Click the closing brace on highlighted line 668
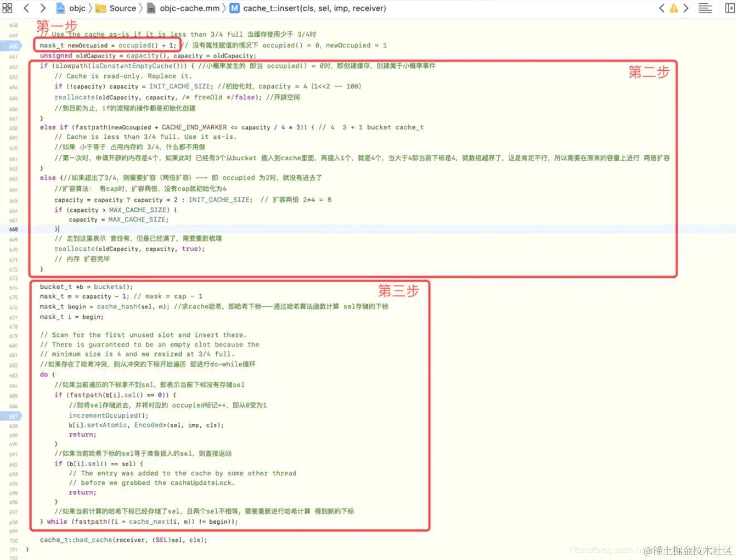 tap(56, 229)
